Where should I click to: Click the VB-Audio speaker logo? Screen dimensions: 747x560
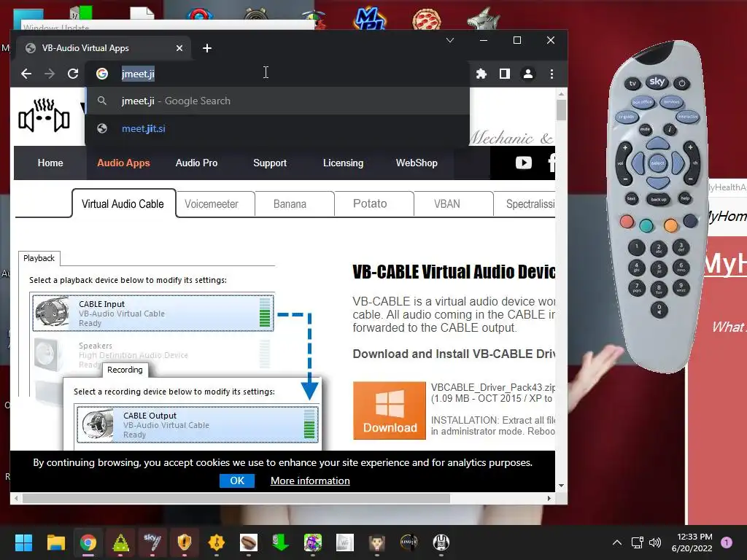click(44, 116)
